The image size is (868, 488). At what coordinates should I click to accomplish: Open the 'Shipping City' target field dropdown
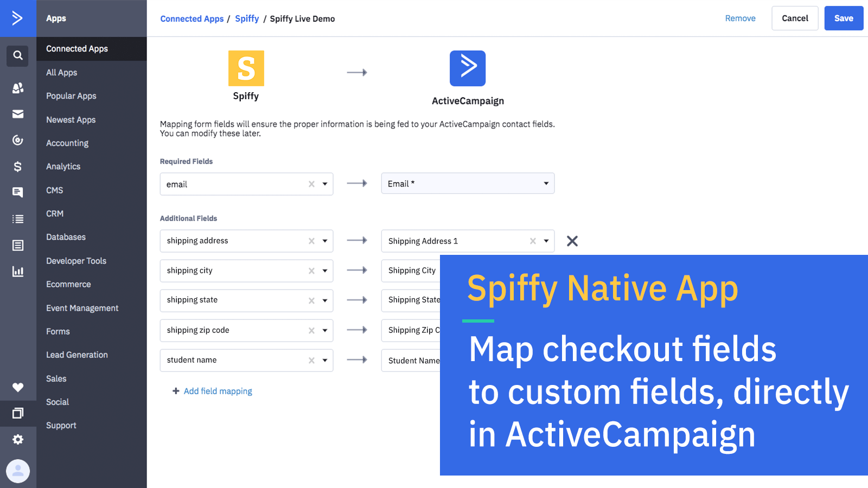click(411, 271)
